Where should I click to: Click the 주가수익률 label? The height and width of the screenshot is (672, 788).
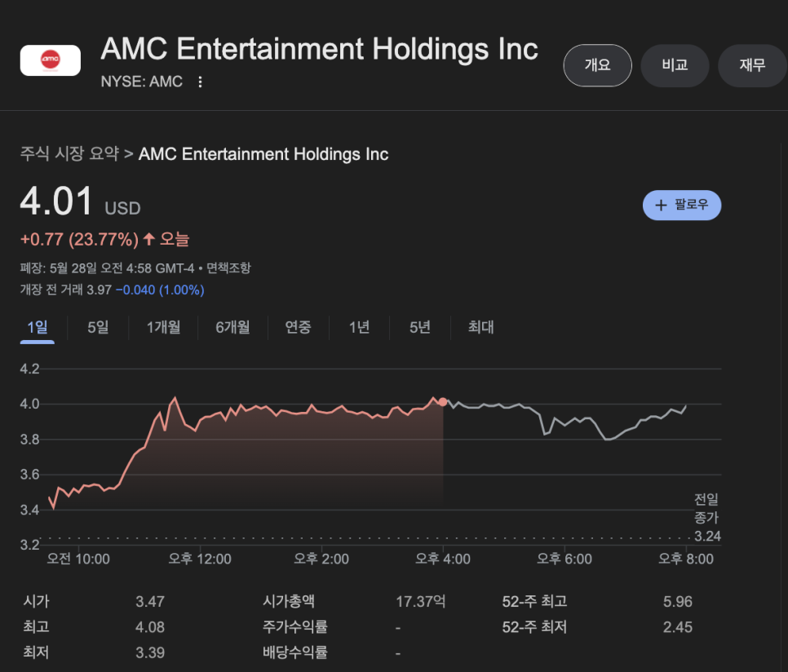click(x=295, y=627)
